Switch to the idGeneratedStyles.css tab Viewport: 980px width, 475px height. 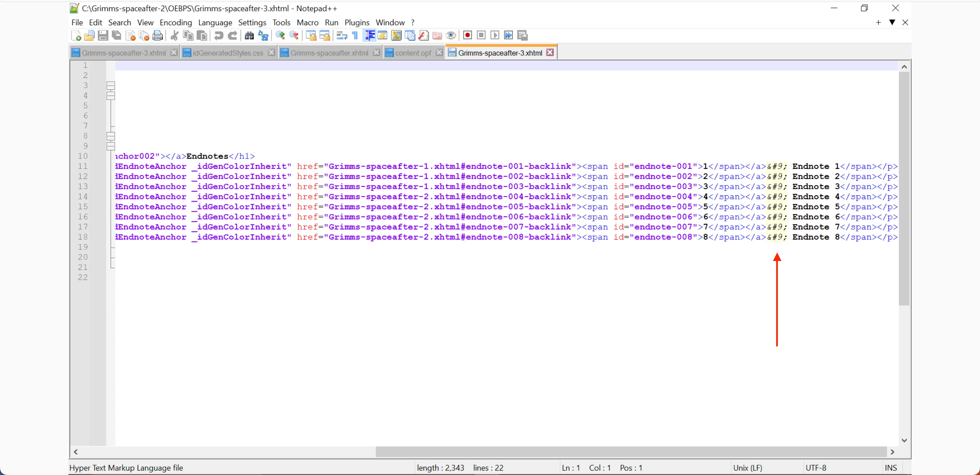pyautogui.click(x=228, y=53)
